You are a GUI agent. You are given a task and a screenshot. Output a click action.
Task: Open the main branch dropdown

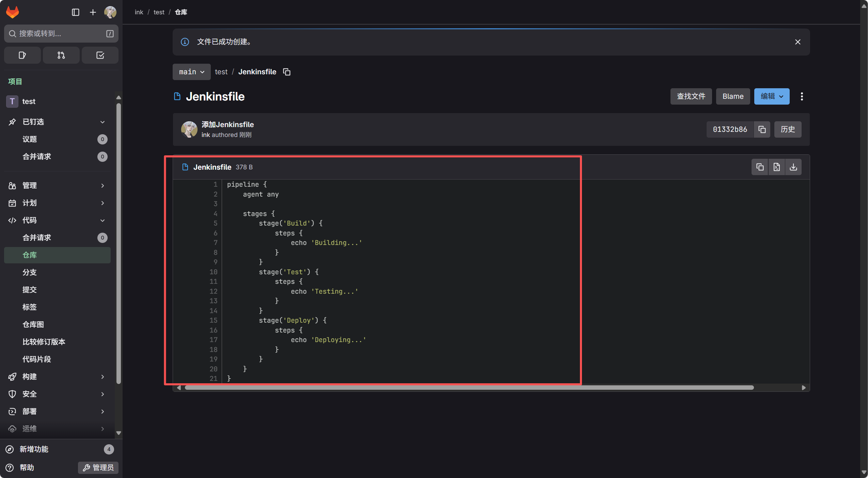point(191,72)
